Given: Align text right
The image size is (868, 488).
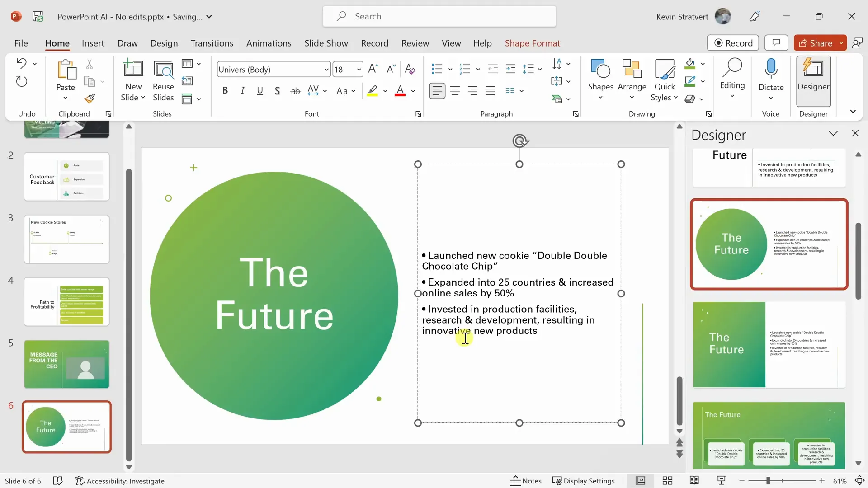Looking at the screenshot, I should coord(472,91).
